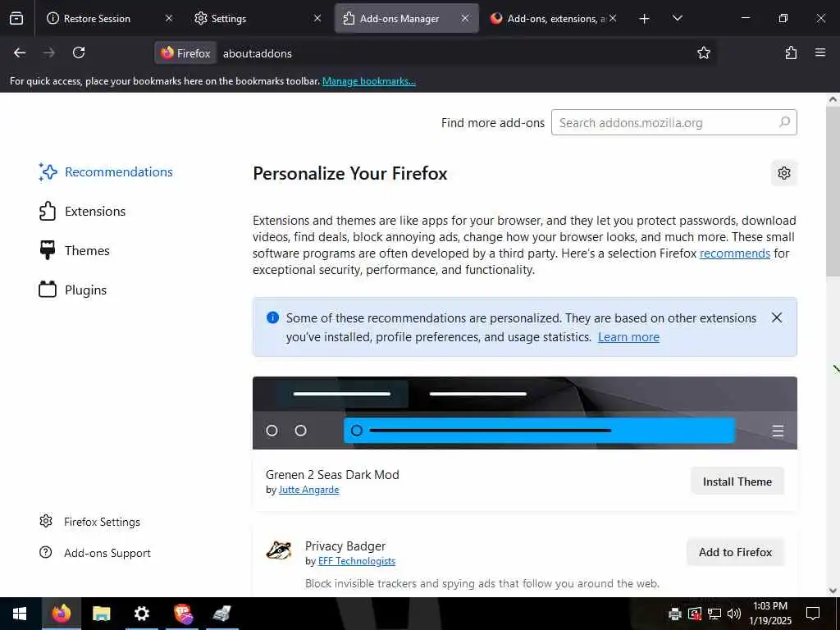Click the info icon in the notice banner
This screenshot has width=840, height=630.
click(x=272, y=317)
